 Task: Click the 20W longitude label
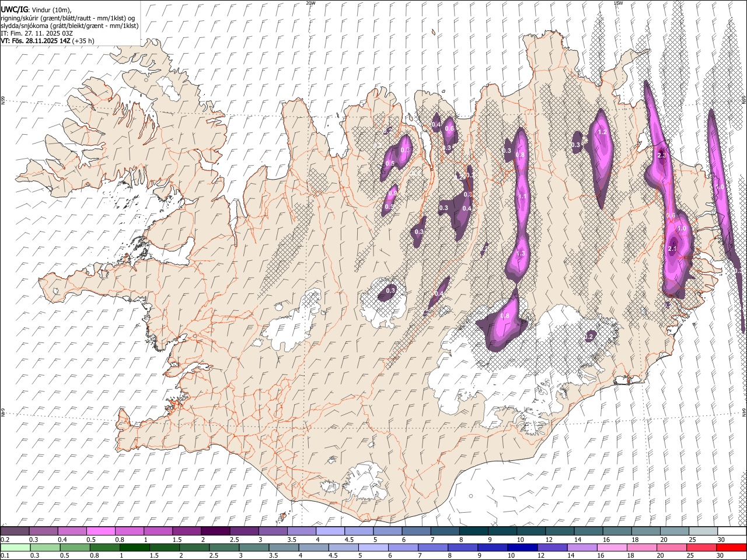[310, 3]
